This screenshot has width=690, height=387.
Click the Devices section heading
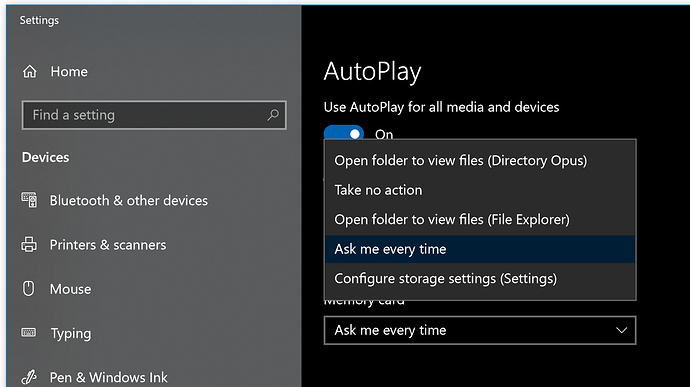click(x=45, y=157)
